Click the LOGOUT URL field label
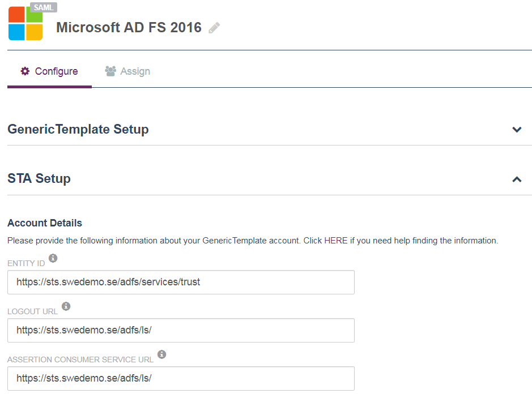532x398 pixels. [x=32, y=311]
